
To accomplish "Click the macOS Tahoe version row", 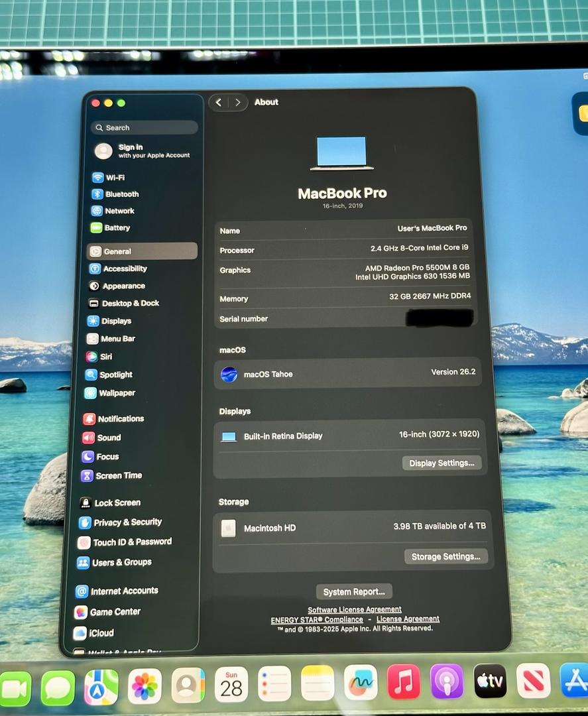I will click(x=348, y=373).
